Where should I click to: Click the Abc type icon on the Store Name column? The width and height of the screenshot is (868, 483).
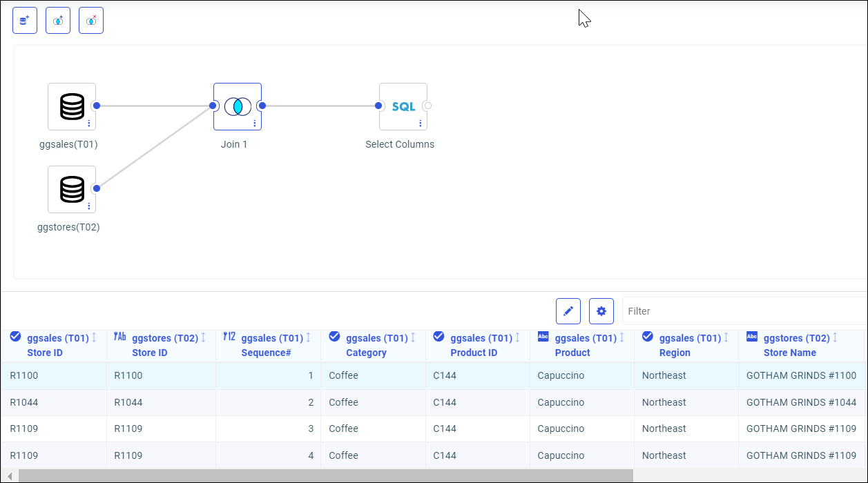point(752,337)
